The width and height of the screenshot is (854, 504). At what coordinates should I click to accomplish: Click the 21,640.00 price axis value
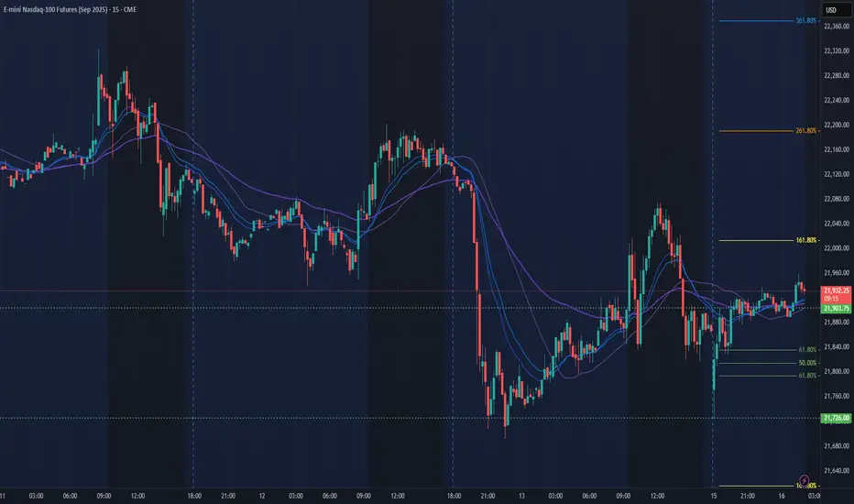coord(837,470)
